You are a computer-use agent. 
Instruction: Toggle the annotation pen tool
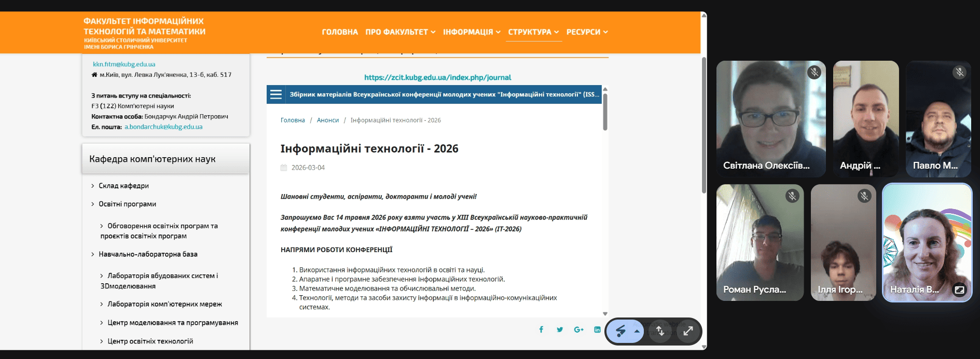(620, 331)
